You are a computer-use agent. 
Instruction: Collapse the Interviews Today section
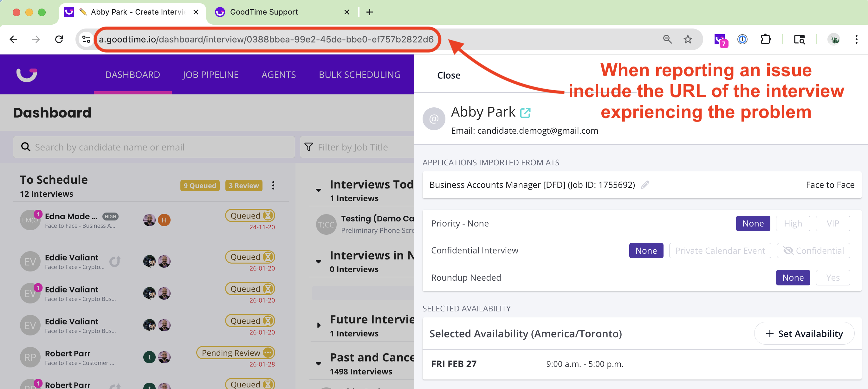(x=318, y=191)
